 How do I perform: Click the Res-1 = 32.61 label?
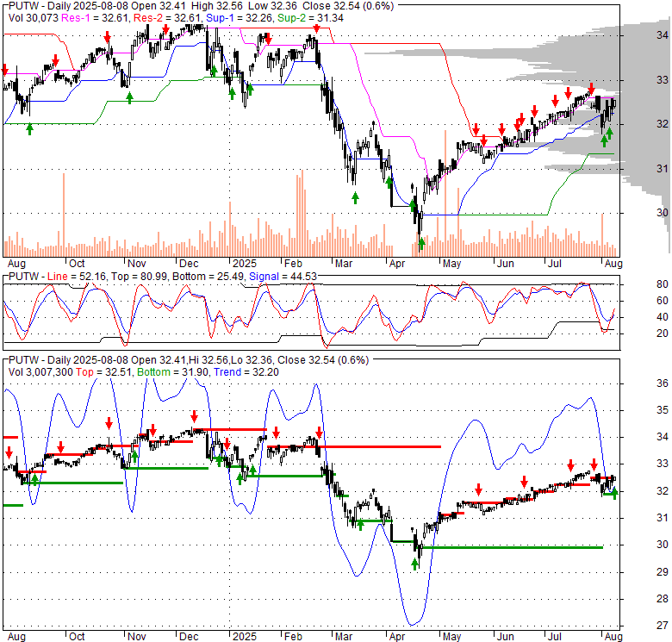[x=96, y=18]
